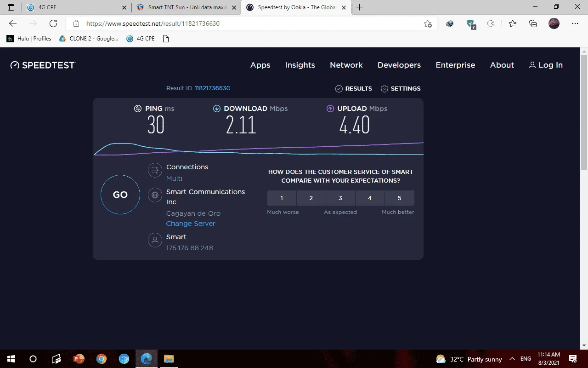Click the ping icon
Screen dimensions: 588x368
coord(138,109)
